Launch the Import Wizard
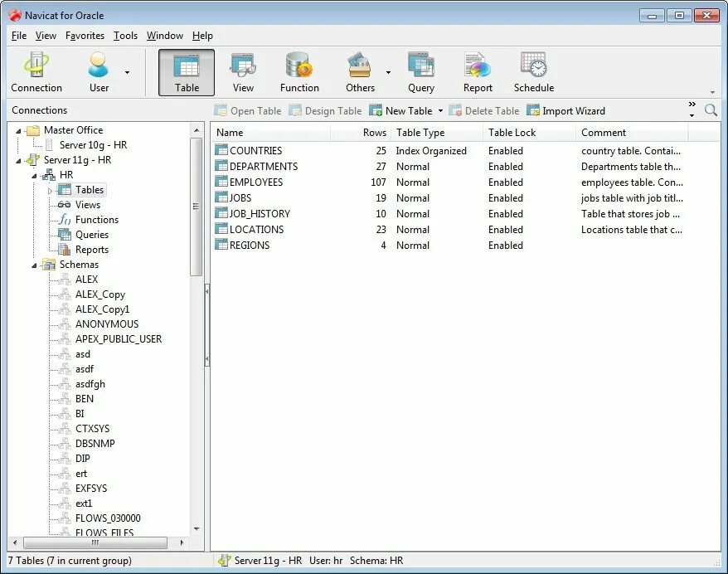Image resolution: width=728 pixels, height=574 pixels. 565,110
